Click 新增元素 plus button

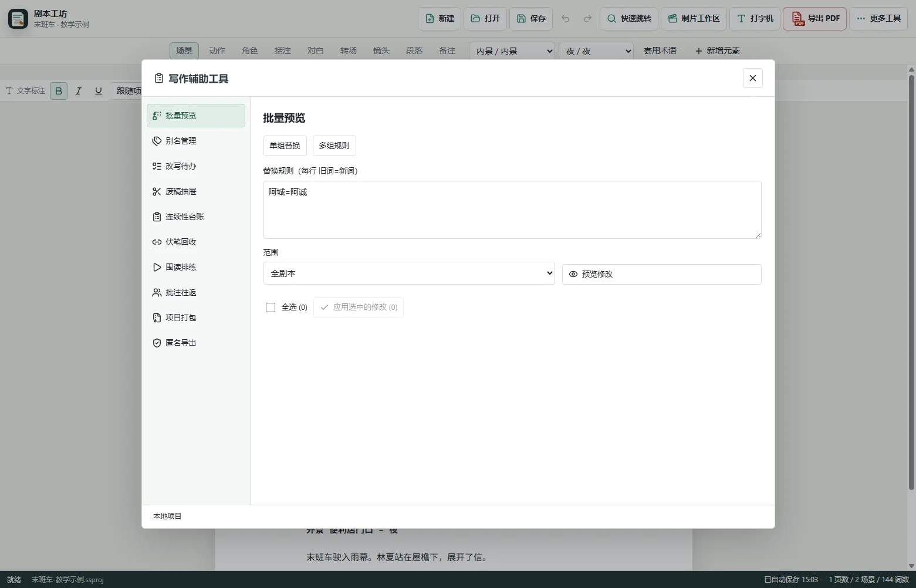pos(717,50)
